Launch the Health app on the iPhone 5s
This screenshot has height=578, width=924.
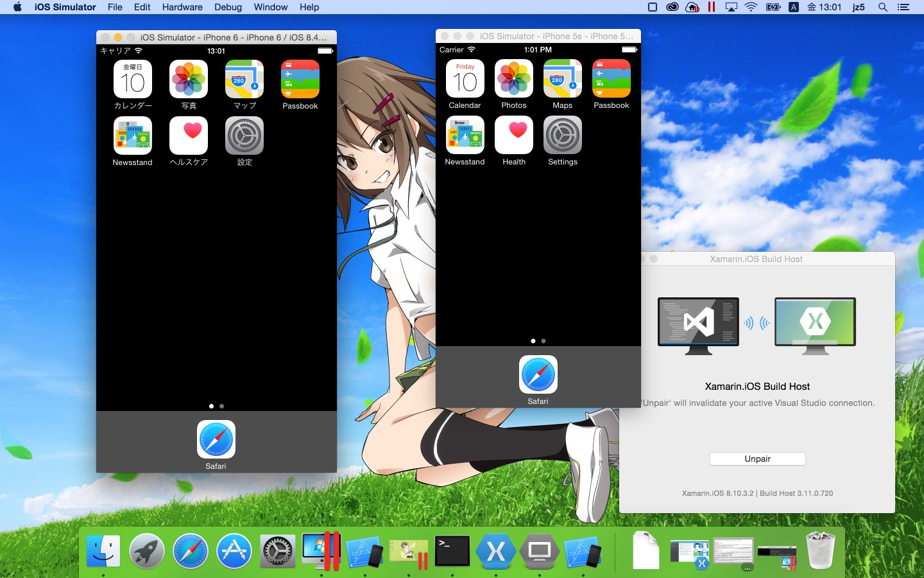point(513,136)
